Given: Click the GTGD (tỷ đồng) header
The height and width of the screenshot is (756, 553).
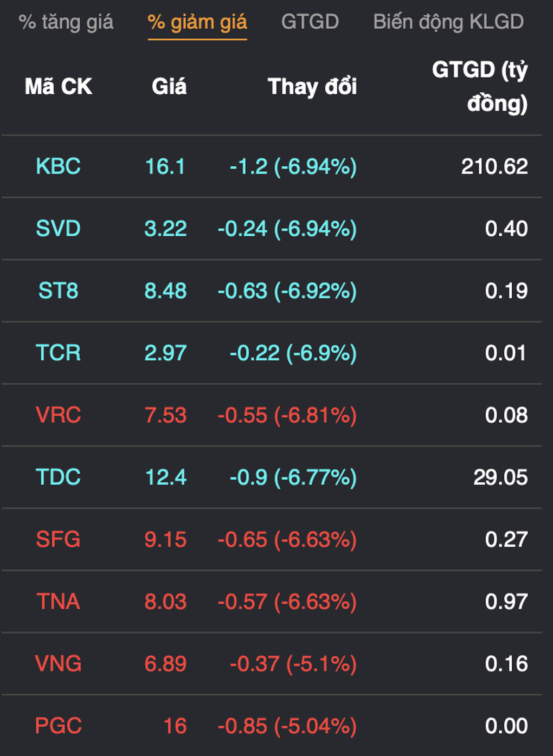Looking at the screenshot, I should (x=479, y=87).
